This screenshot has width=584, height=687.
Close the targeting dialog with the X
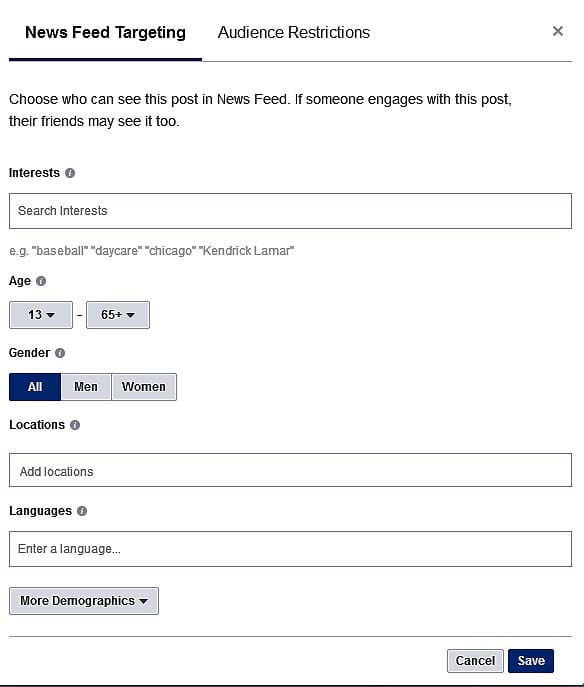558,31
